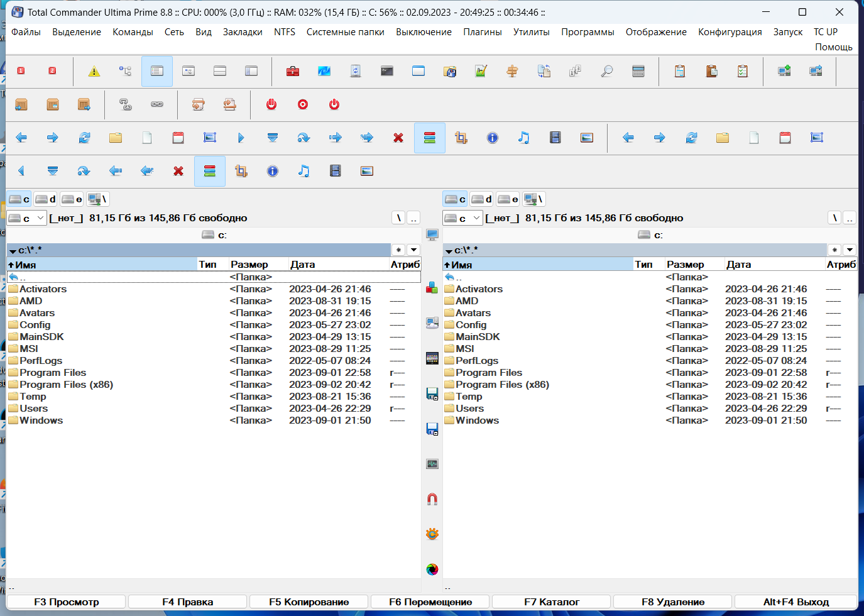Open the left panel favorites asterisk button
The image size is (864, 616).
398,250
